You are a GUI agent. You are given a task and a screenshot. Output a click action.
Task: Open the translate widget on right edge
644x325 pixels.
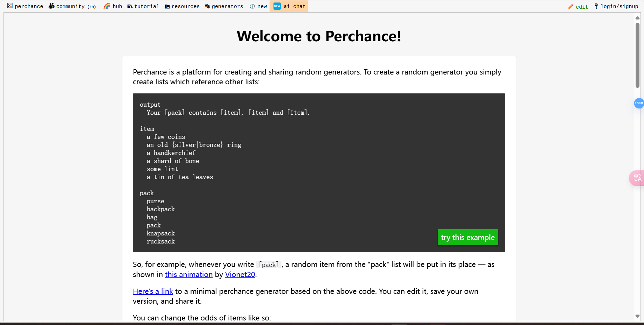[638, 178]
